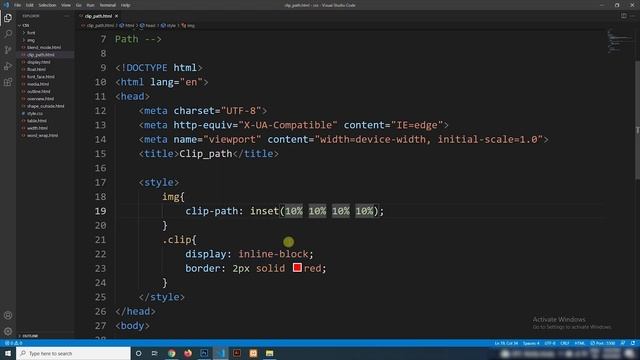Open Task View on the taskbar

point(155,353)
